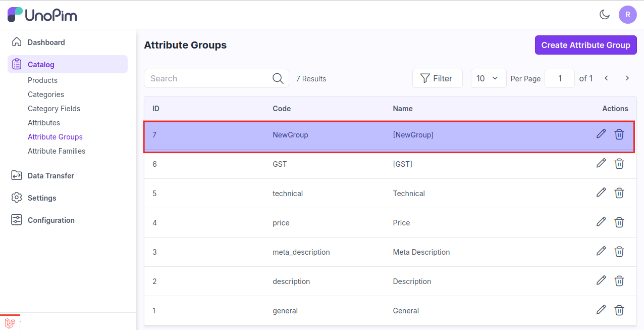This screenshot has height=330, width=644.
Task: Delete the GST attribute group via trash icon
Action: (619, 163)
